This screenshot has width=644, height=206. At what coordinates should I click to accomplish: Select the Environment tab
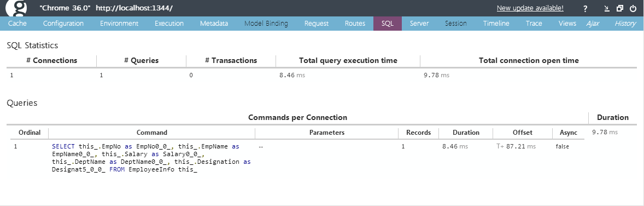click(x=119, y=24)
